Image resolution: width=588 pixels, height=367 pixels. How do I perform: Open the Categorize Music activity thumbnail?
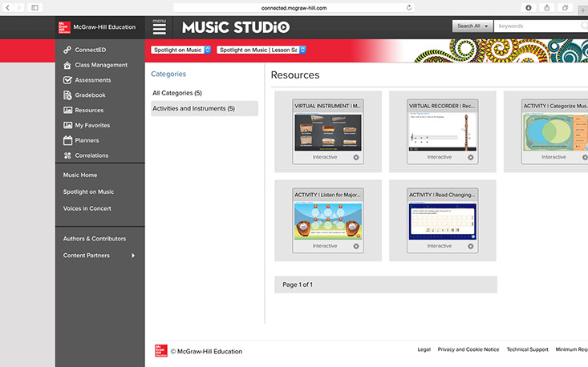pyautogui.click(x=555, y=132)
